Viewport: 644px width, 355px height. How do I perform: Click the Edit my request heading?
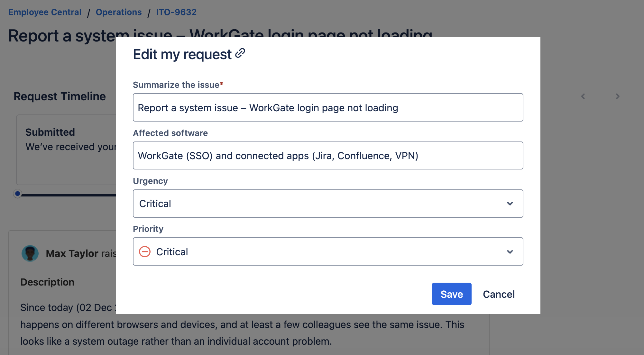tap(182, 54)
